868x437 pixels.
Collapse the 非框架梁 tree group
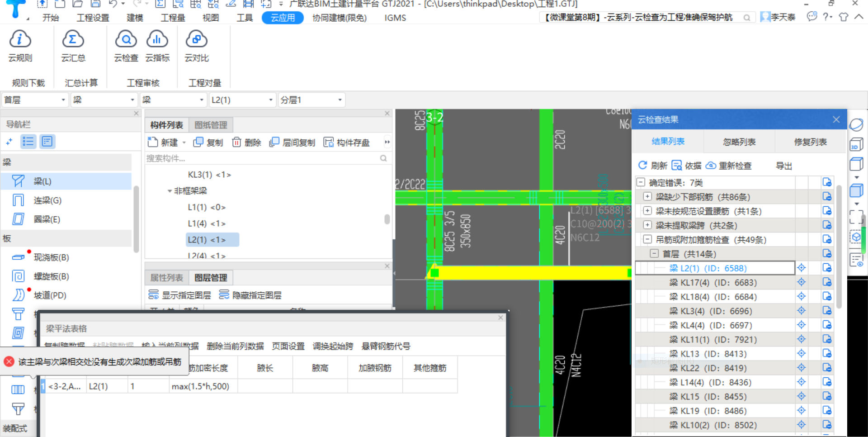point(170,191)
